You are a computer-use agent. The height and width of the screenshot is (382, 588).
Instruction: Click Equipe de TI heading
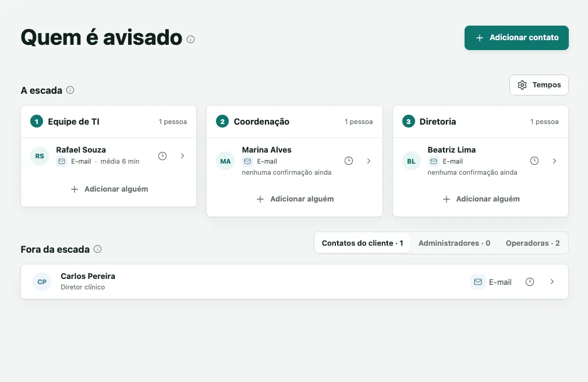point(73,122)
